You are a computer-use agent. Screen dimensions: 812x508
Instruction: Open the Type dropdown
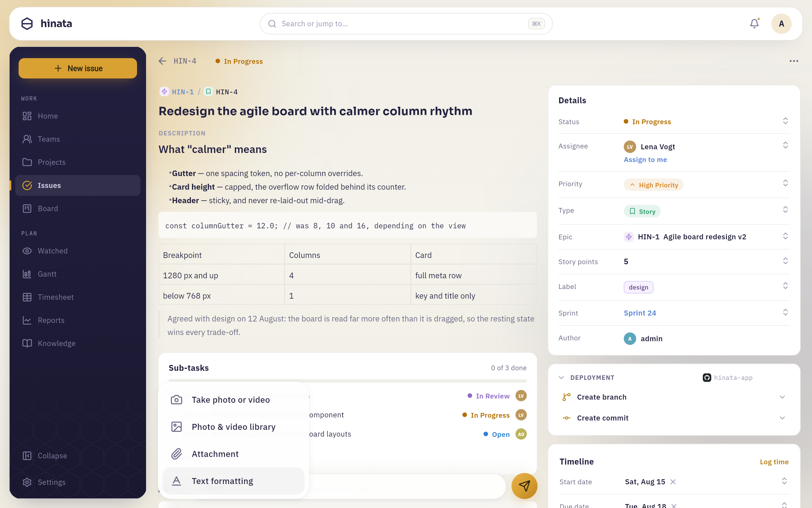coord(785,210)
